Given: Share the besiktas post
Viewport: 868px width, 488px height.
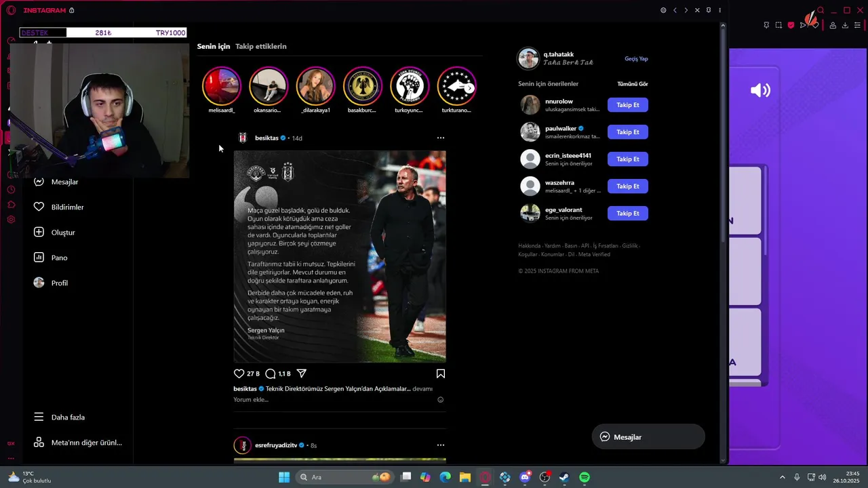Looking at the screenshot, I should point(302,373).
